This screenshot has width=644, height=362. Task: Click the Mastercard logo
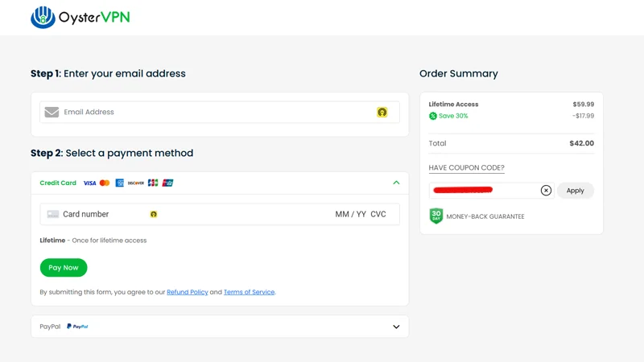pos(105,183)
